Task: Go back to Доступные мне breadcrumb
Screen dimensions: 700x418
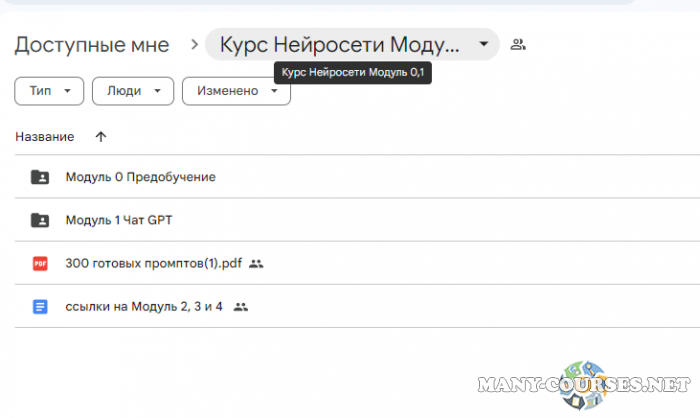Action: [92, 45]
